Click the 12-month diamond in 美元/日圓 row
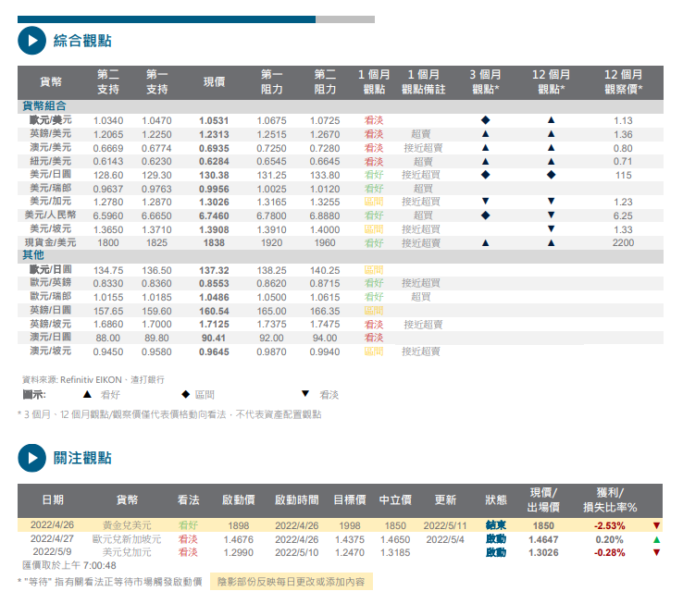683x616 pixels. click(x=551, y=174)
